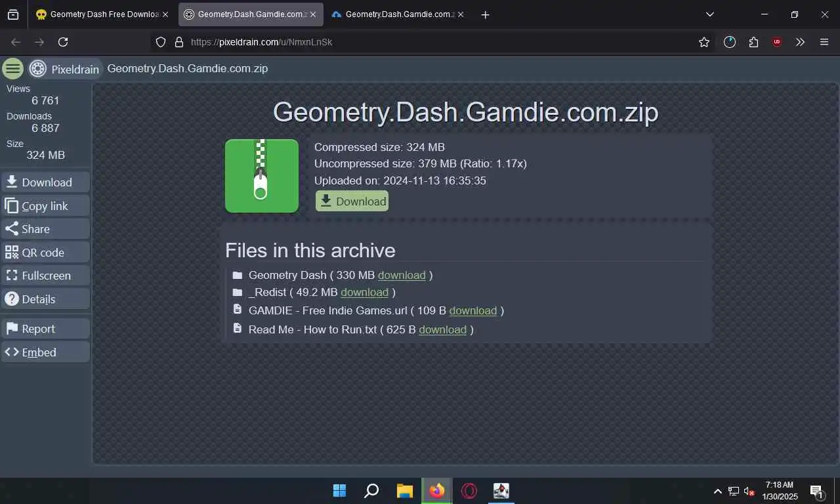
Task: Open the Extensions puzzle icon
Action: [753, 42]
